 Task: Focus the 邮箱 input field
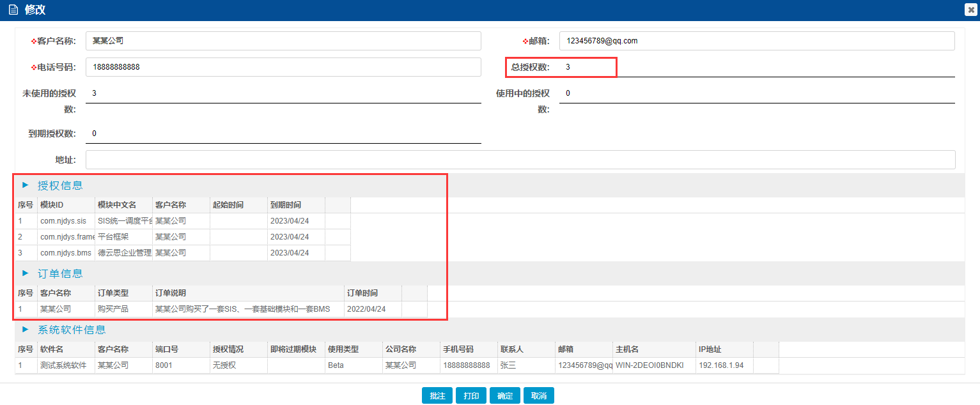(x=756, y=41)
